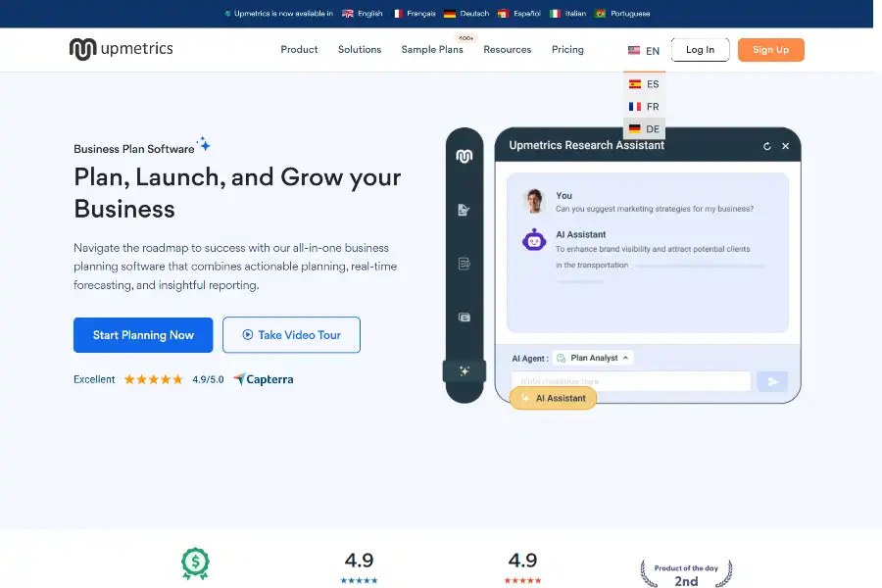Choose the English flag in top banner
Screen dimensions: 882x588
tap(348, 14)
